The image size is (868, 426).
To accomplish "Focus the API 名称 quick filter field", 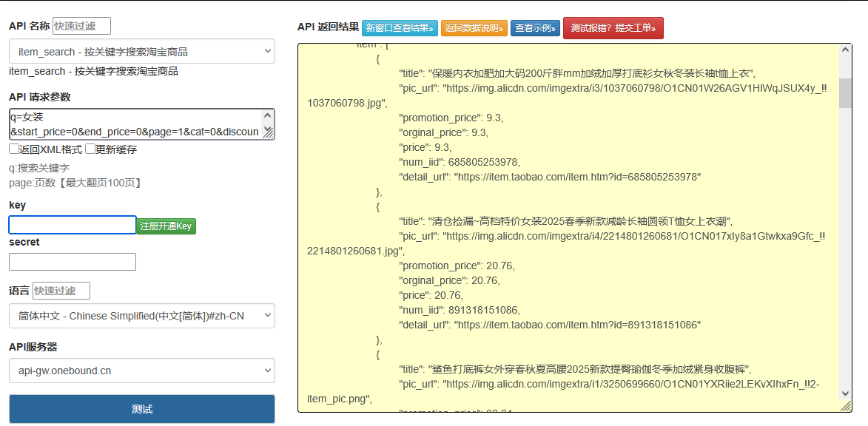I will pos(82,26).
